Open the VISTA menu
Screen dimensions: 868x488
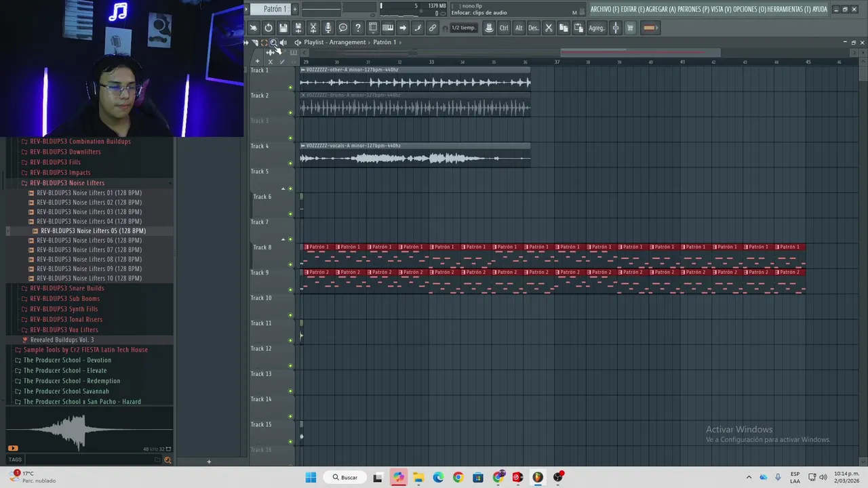click(x=722, y=9)
